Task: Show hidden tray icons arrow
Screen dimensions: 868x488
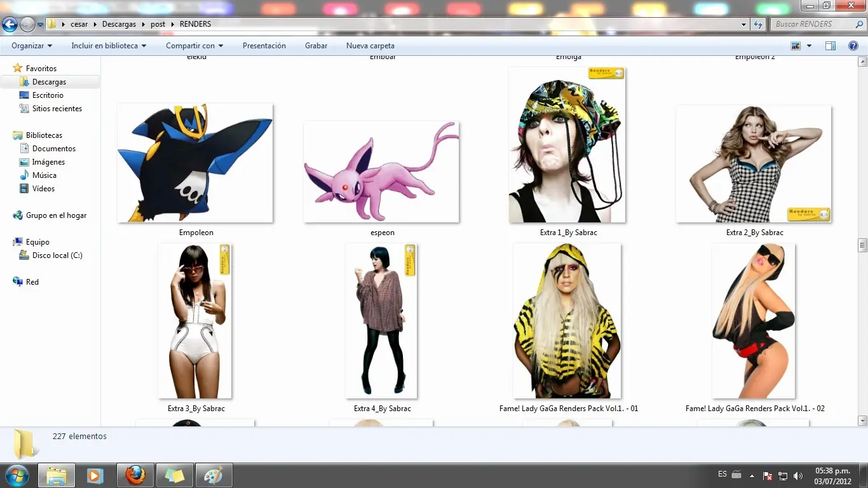Action: click(x=752, y=475)
